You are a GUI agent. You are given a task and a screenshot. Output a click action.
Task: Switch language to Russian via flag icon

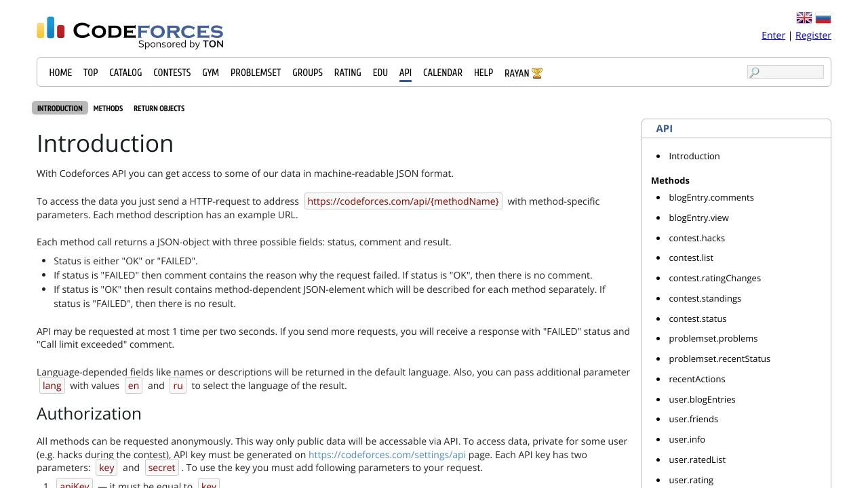(x=823, y=18)
